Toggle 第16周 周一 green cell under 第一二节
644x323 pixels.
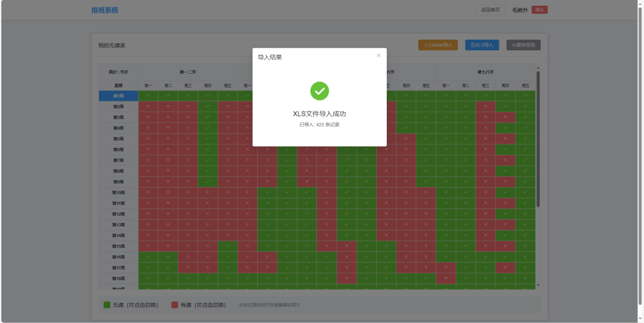tap(148, 257)
